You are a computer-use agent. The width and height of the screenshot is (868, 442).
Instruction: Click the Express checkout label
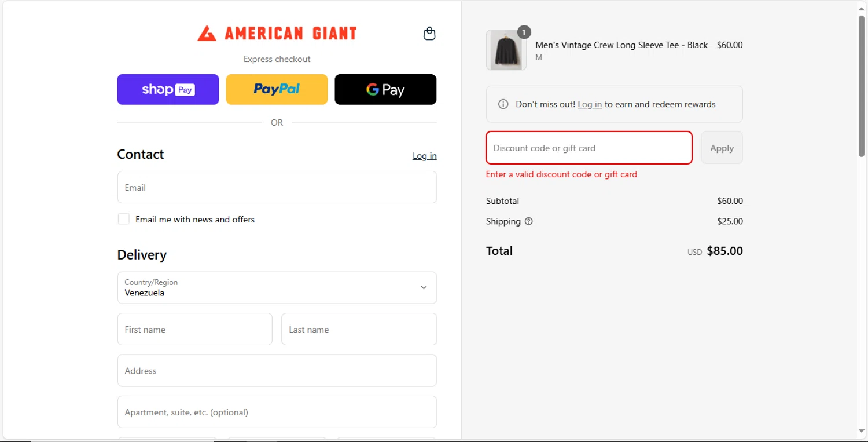pos(277,59)
